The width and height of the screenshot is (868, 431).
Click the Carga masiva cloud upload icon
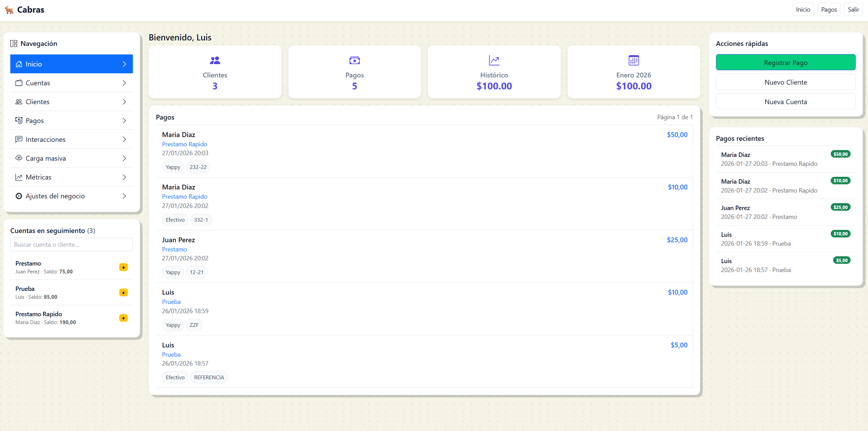pyautogui.click(x=19, y=158)
